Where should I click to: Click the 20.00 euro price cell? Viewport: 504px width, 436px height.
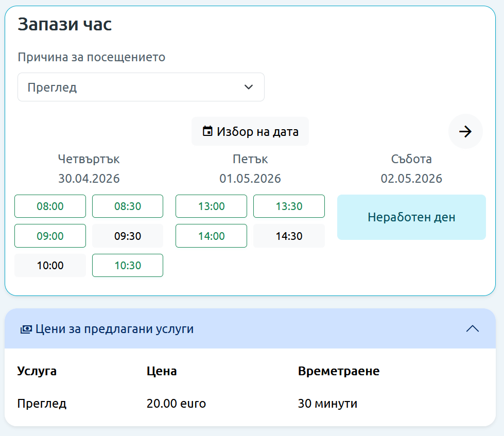point(176,404)
